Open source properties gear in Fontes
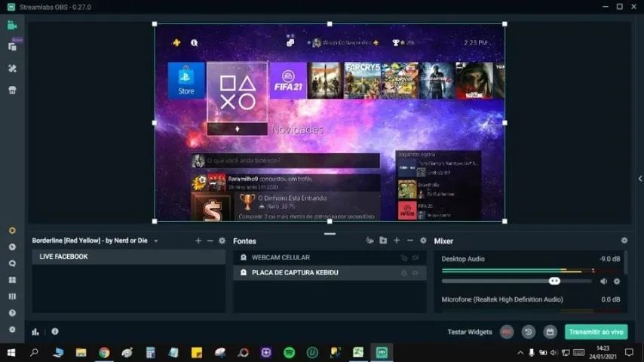Viewport: 644px width, 362px height. (423, 241)
